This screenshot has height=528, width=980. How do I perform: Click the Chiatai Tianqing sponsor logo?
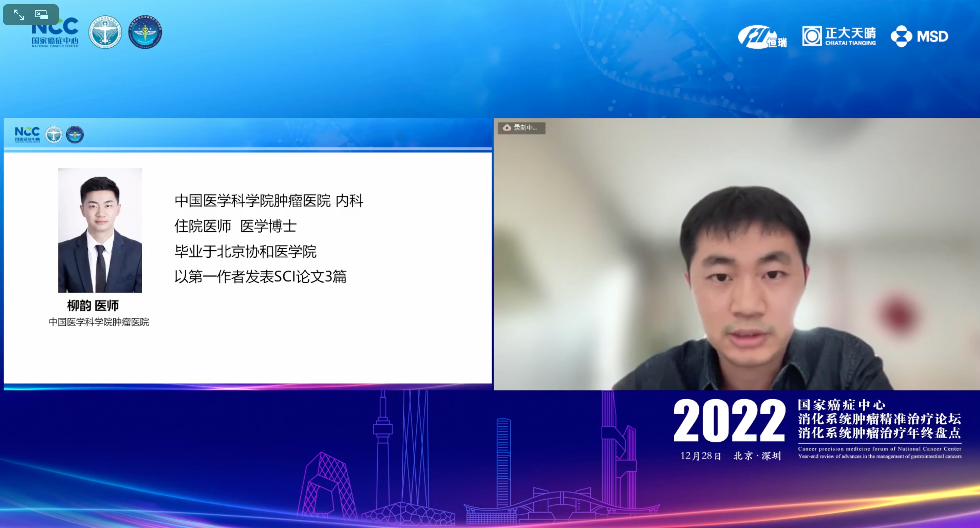tap(839, 36)
